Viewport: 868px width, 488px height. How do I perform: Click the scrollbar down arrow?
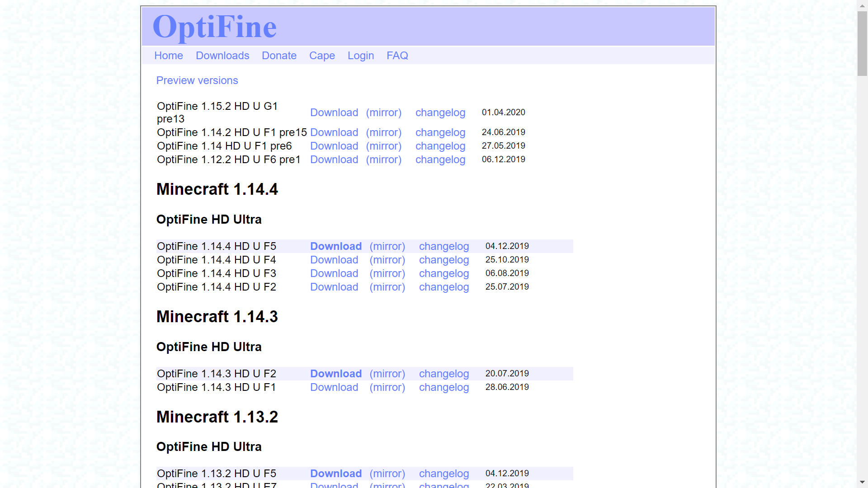862,483
